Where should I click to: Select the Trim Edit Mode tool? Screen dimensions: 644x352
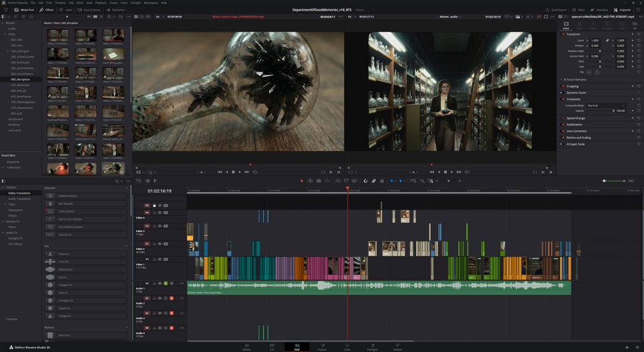click(311, 181)
